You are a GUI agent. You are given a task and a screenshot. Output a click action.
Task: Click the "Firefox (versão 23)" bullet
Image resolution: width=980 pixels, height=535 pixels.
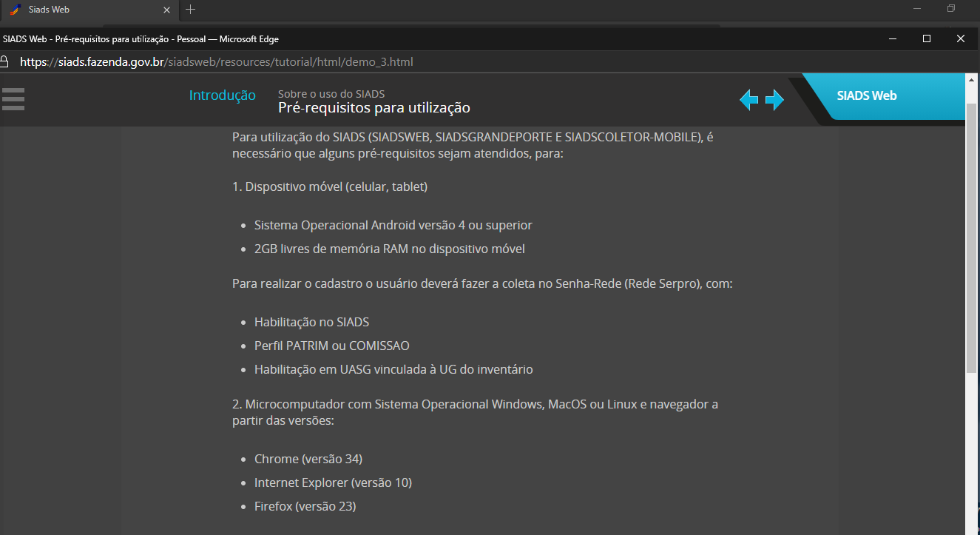tap(305, 506)
